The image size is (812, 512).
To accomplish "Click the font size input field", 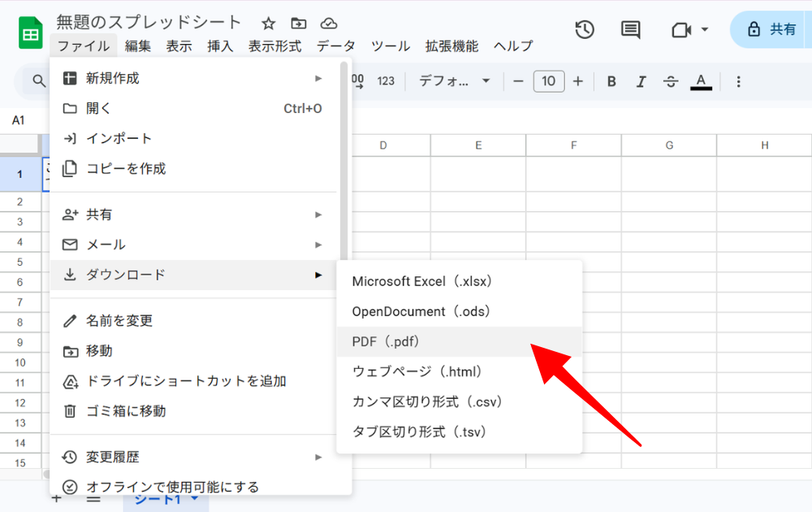I will pos(549,81).
